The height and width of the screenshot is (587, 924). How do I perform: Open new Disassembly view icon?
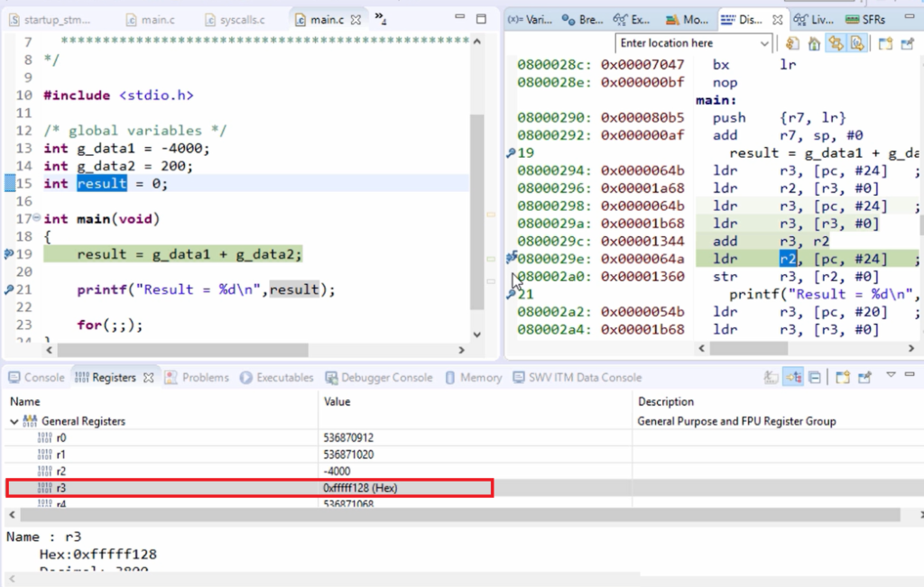(885, 43)
